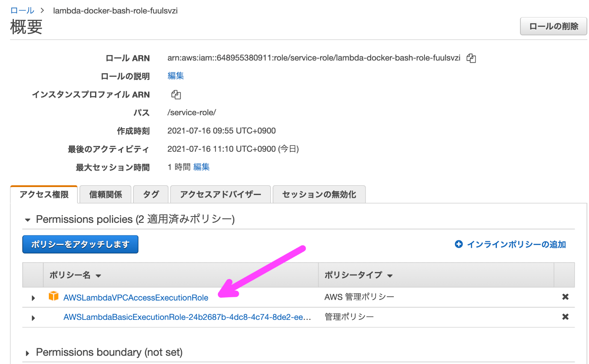The image size is (589, 364).
Task: Expand the Permissions boundary section
Action: click(x=28, y=353)
